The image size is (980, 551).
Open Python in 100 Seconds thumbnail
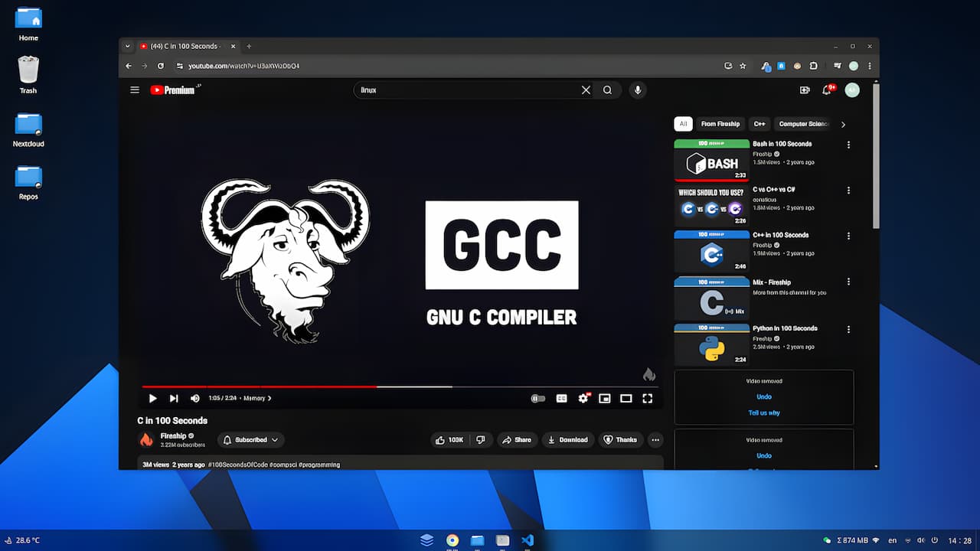tap(711, 344)
